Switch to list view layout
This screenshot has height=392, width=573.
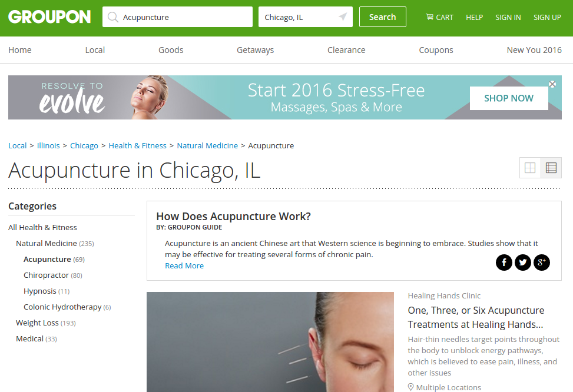551,168
